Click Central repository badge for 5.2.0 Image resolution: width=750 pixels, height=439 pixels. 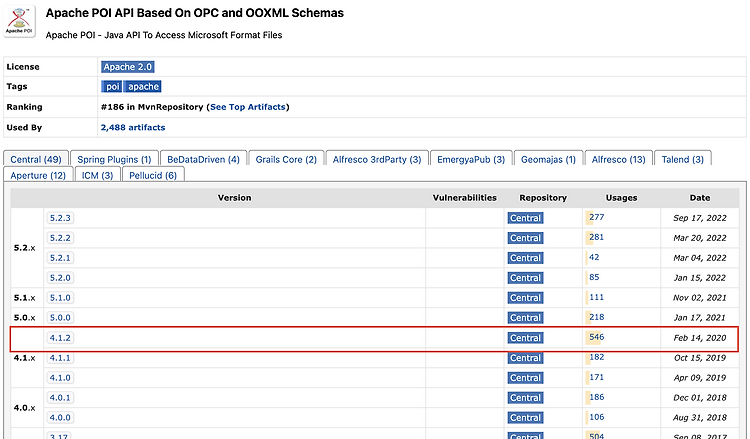(x=525, y=278)
